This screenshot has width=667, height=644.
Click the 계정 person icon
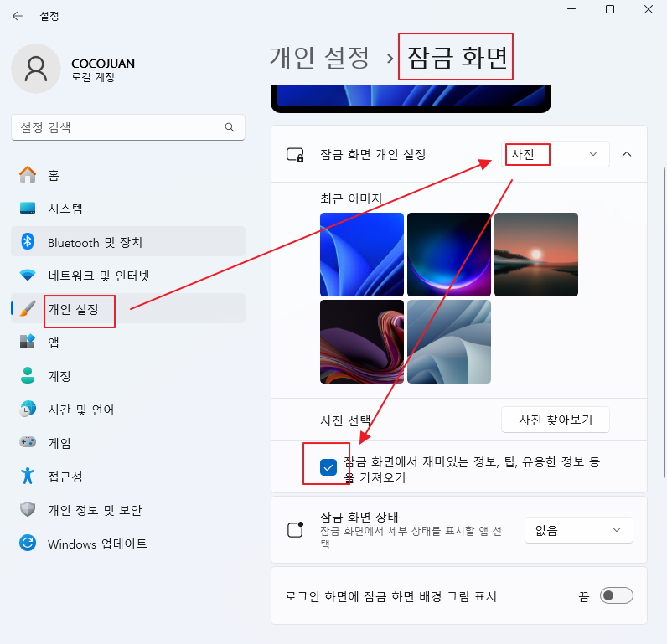click(28, 375)
